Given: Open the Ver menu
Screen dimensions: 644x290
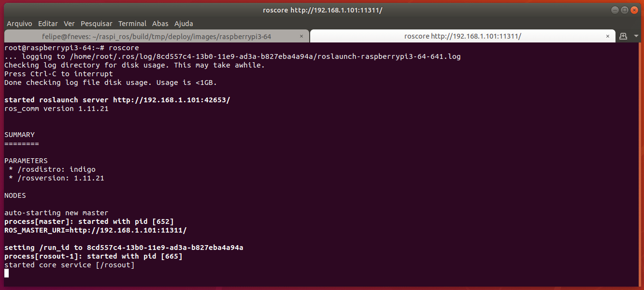Looking at the screenshot, I should coord(69,23).
